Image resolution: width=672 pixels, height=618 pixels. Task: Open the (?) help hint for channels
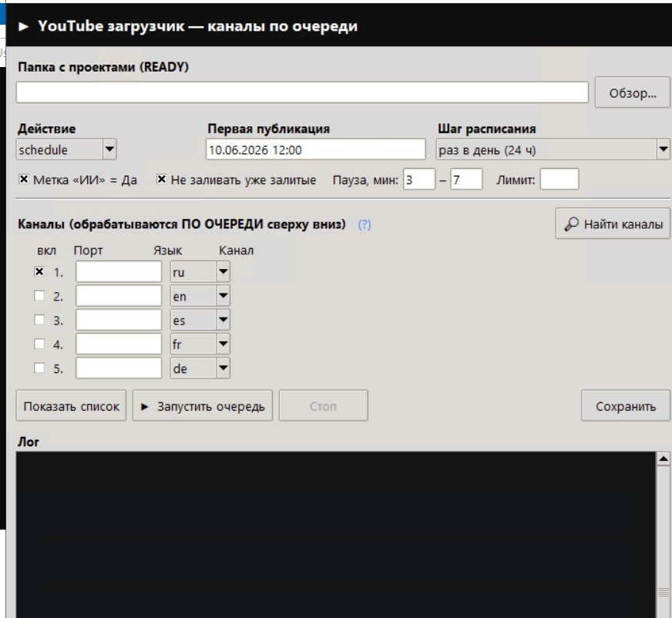[x=365, y=224]
